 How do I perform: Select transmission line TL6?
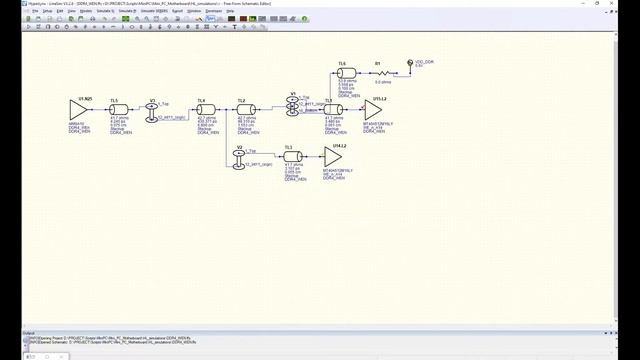click(347, 73)
